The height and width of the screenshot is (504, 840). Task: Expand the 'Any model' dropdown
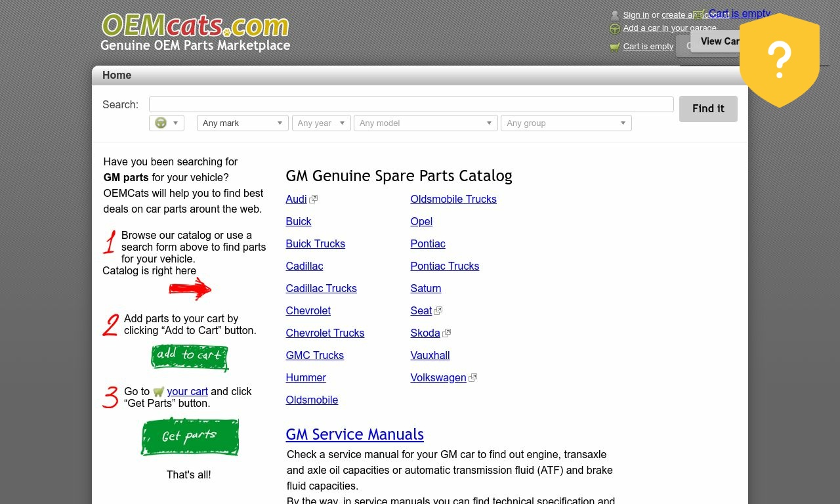tap(425, 123)
